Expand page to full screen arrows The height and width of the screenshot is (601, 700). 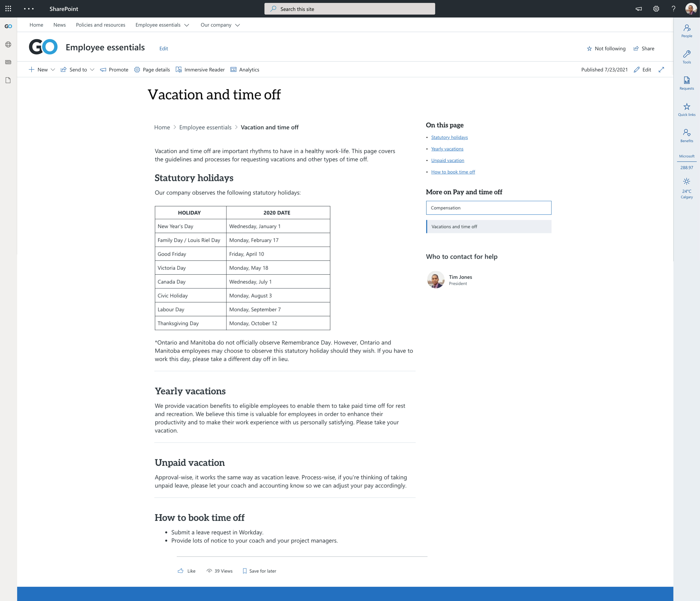coord(661,70)
